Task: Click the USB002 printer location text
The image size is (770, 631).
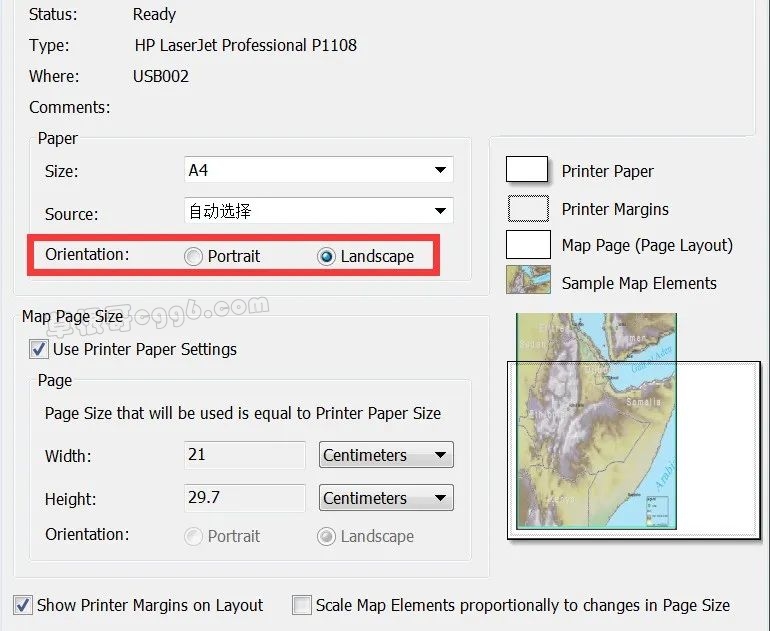Action: point(161,76)
